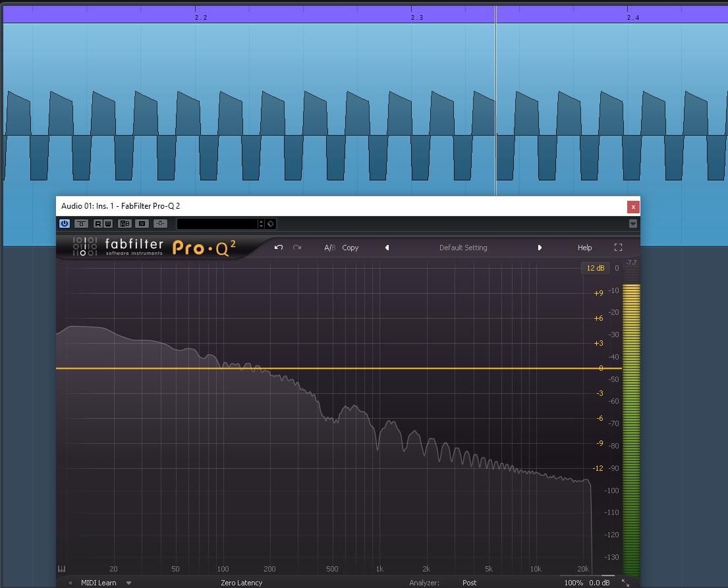Click the host preset name field

[x=217, y=224]
